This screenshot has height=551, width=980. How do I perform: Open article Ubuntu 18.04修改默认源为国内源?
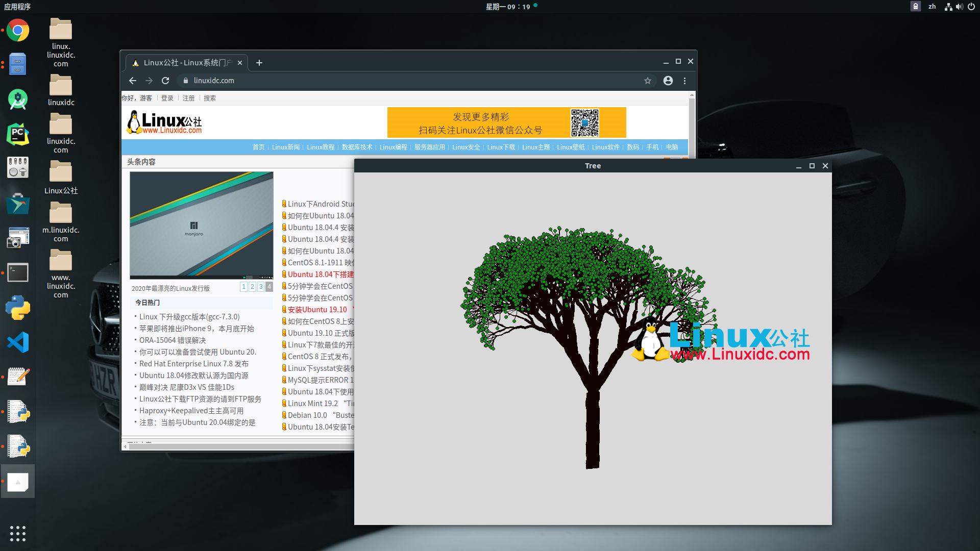[x=194, y=375]
